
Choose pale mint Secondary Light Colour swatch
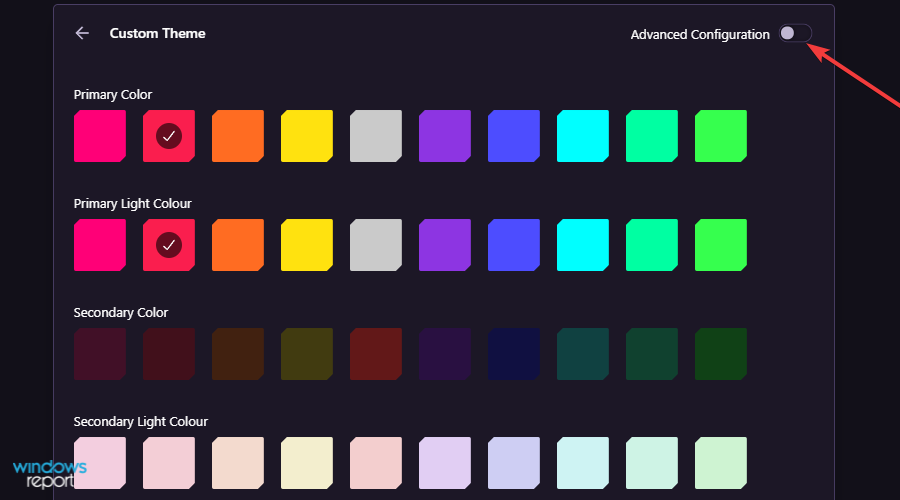click(x=651, y=463)
